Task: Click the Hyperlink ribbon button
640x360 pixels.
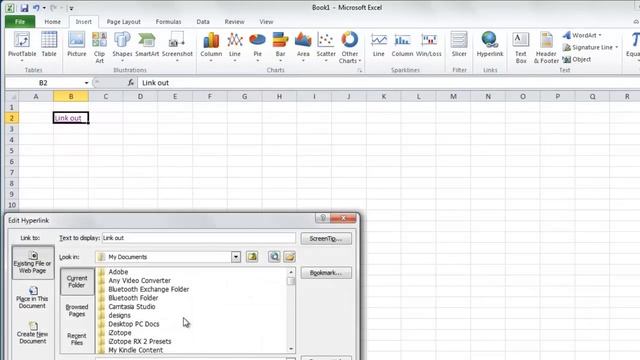Action: point(490,45)
